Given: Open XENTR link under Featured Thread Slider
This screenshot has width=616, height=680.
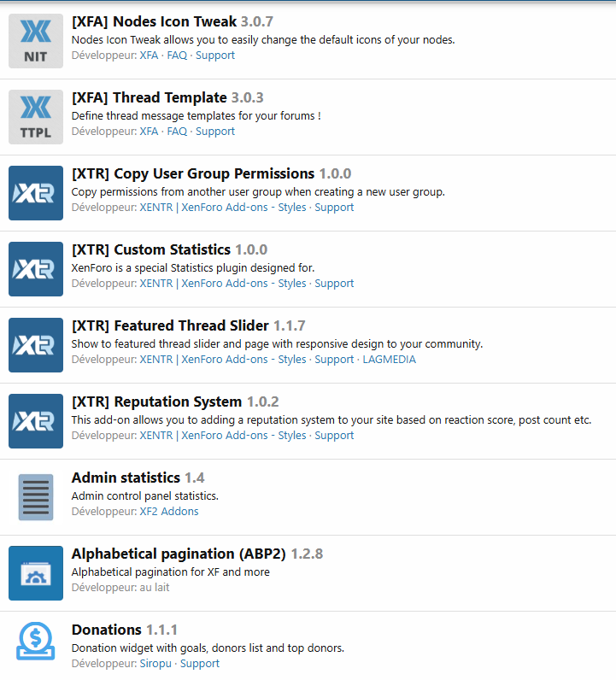Looking at the screenshot, I should point(222,359).
